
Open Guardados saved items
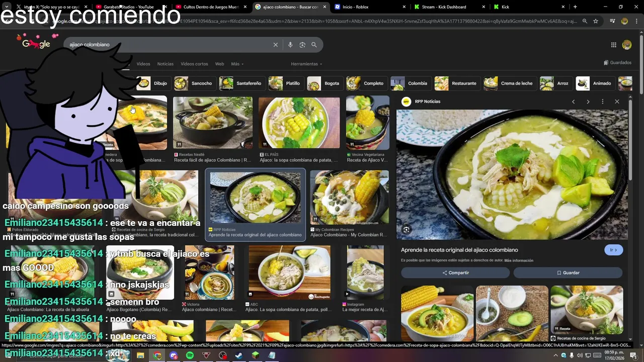[617, 63]
